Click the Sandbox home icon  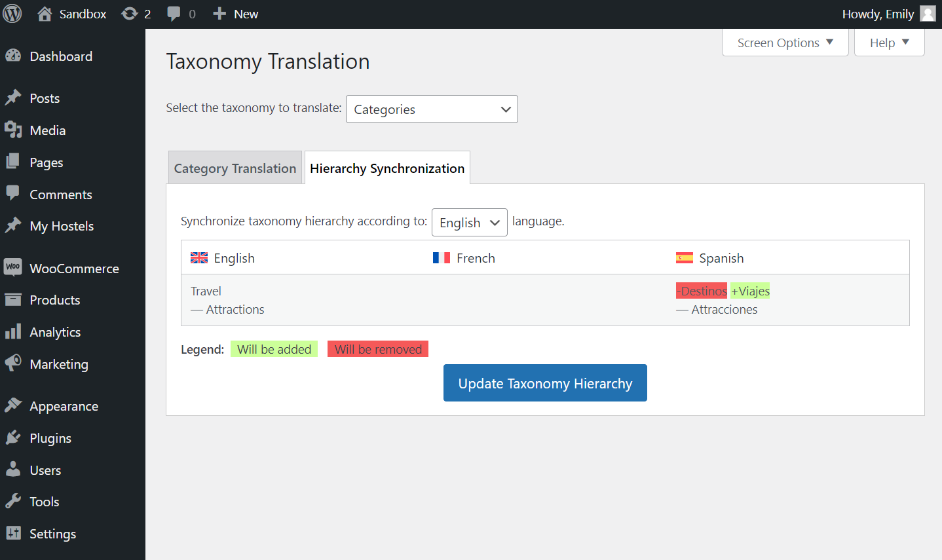pyautogui.click(x=45, y=14)
